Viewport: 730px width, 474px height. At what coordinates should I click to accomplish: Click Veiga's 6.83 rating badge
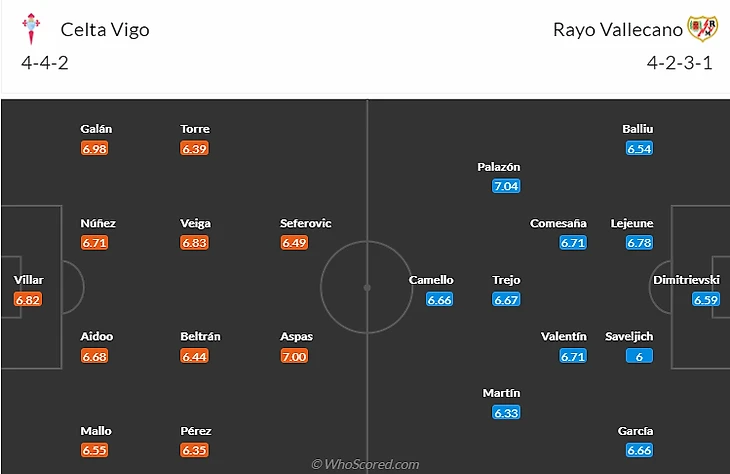tap(194, 243)
